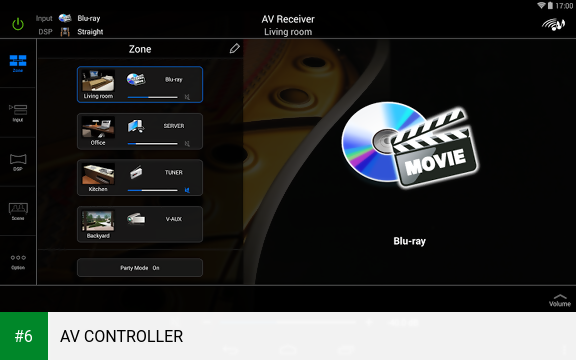Screen dimensions: 576x360
Task: Click the V-AUX camcorder icon in Backyard card
Action: [136, 219]
